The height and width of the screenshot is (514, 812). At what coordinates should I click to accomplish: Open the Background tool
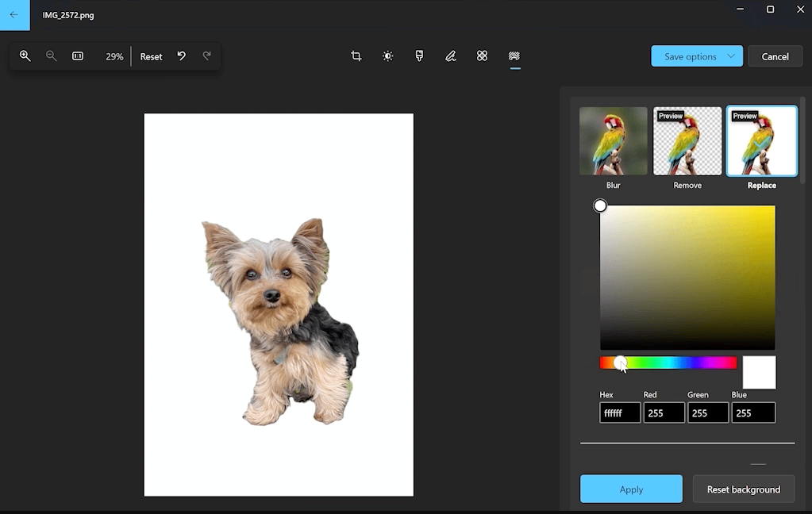pyautogui.click(x=514, y=56)
